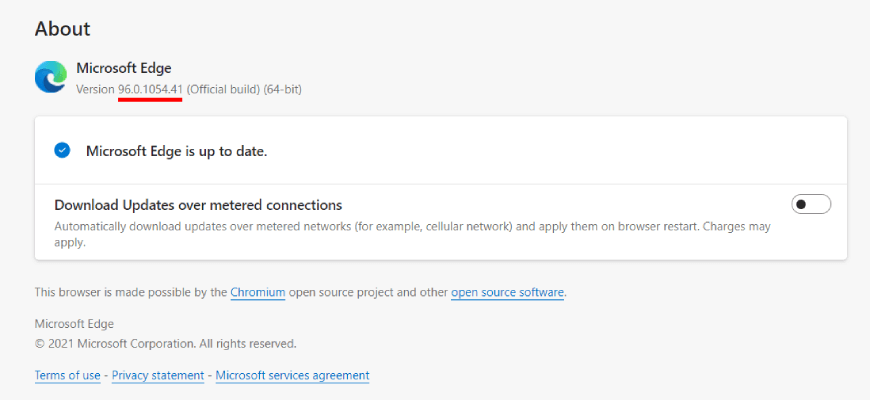Click the Microsoft Edge title beside the logo
The height and width of the screenshot is (400, 870).
click(124, 68)
